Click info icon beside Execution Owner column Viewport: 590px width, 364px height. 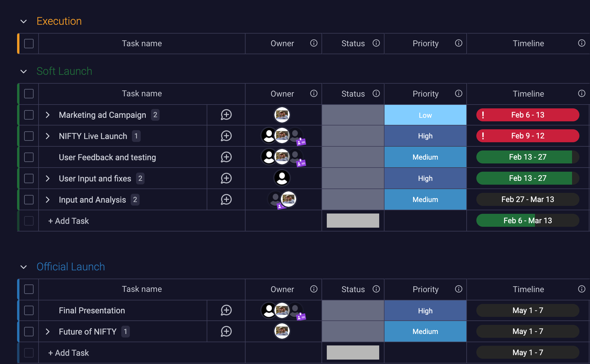point(314,43)
